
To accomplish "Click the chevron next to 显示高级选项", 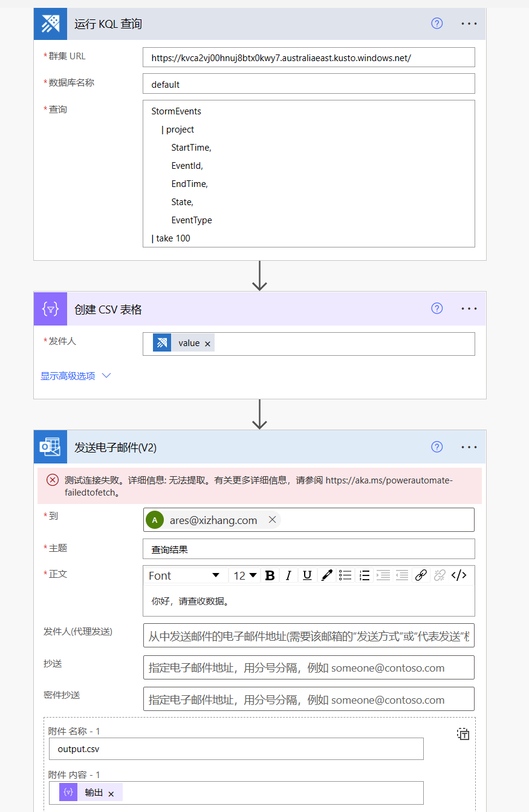I will click(106, 376).
